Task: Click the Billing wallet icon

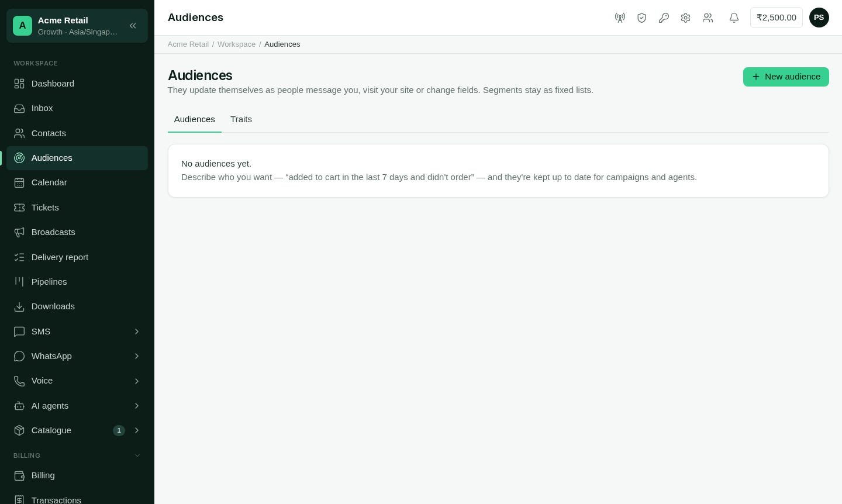Action: [19, 475]
